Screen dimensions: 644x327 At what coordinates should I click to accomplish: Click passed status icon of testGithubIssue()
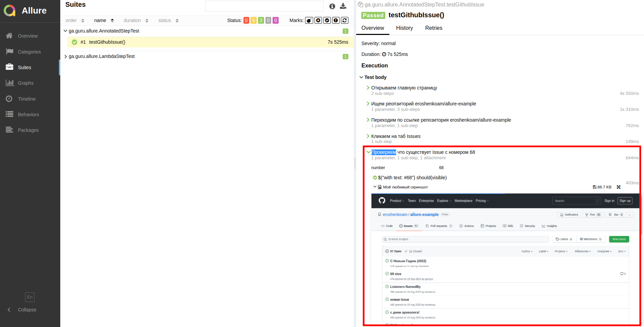coord(74,42)
